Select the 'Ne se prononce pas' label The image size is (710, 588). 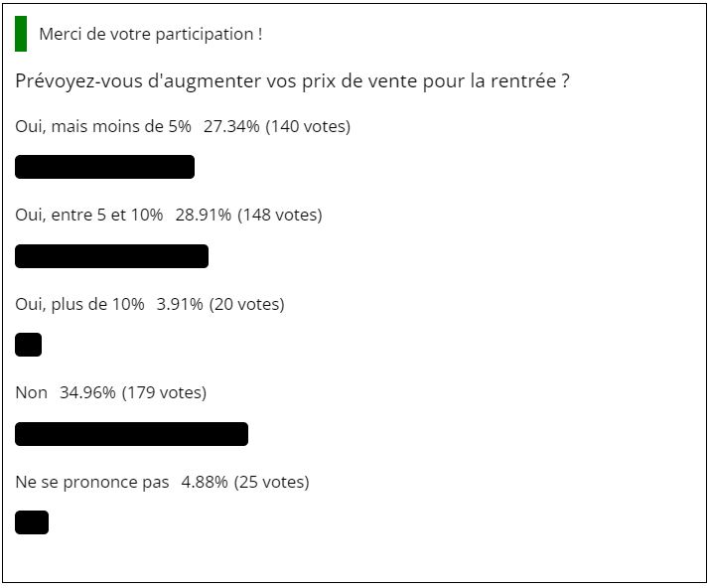92,482
